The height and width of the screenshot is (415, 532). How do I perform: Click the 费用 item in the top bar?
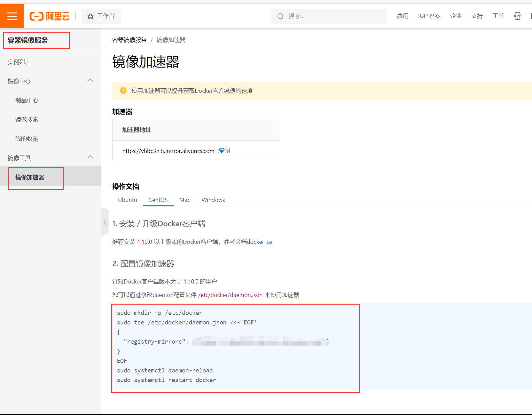403,16
